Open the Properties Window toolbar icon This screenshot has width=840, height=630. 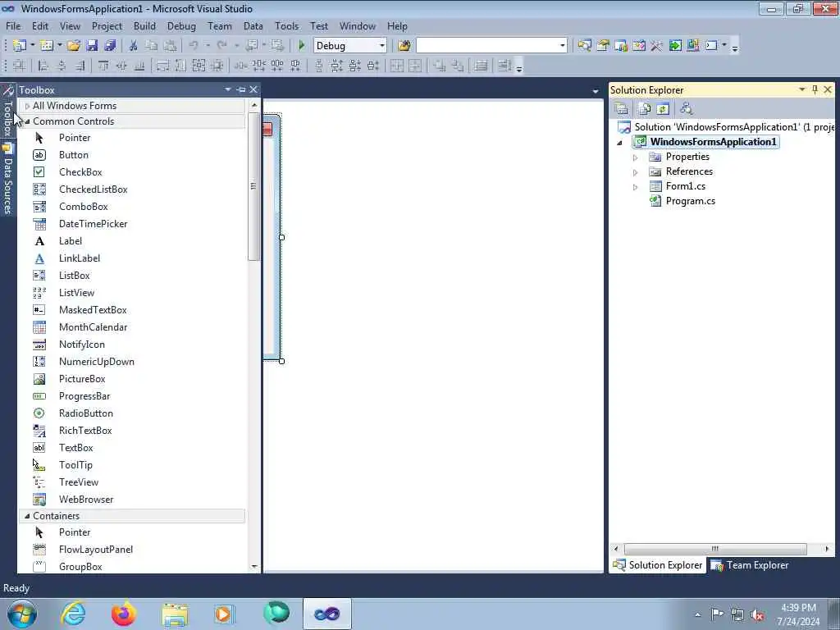click(603, 46)
